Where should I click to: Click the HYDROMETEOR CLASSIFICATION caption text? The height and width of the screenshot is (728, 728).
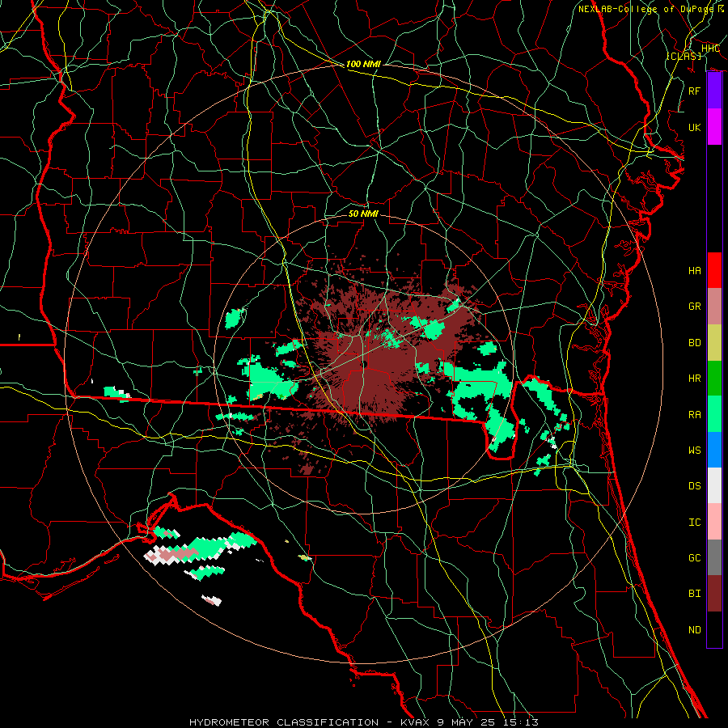(284, 722)
